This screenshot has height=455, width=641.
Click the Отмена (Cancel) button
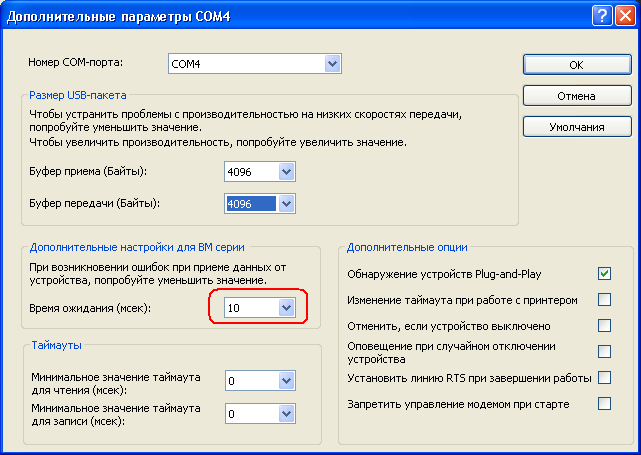point(576,96)
